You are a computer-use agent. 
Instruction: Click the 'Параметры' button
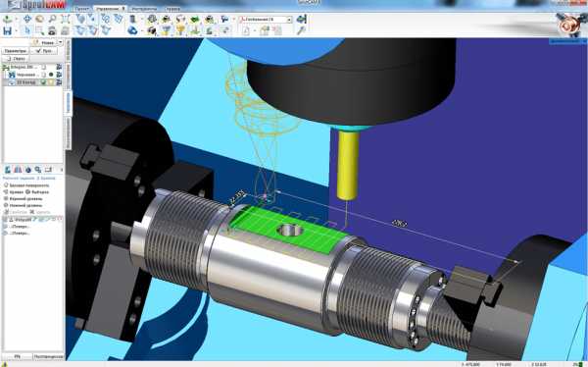(16, 51)
